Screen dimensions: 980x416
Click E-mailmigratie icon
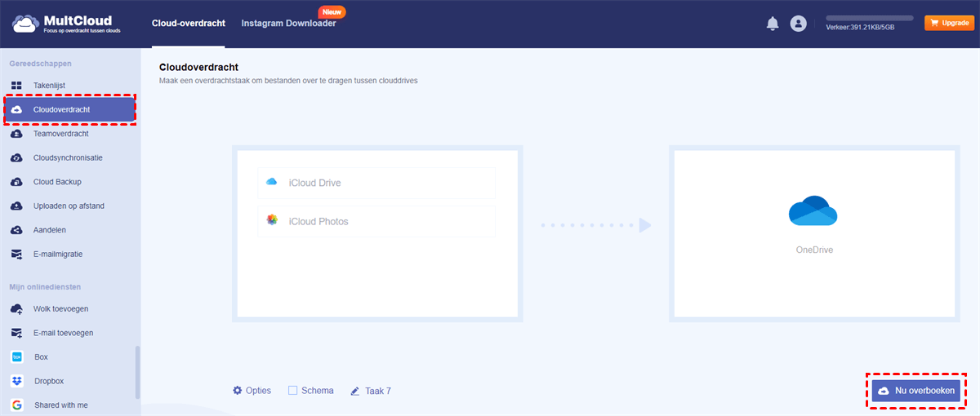16,254
